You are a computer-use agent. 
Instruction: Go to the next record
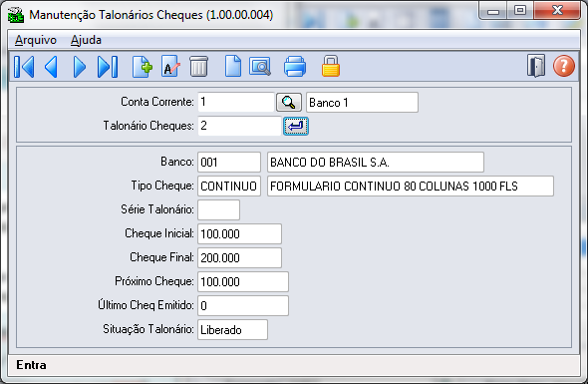click(79, 67)
